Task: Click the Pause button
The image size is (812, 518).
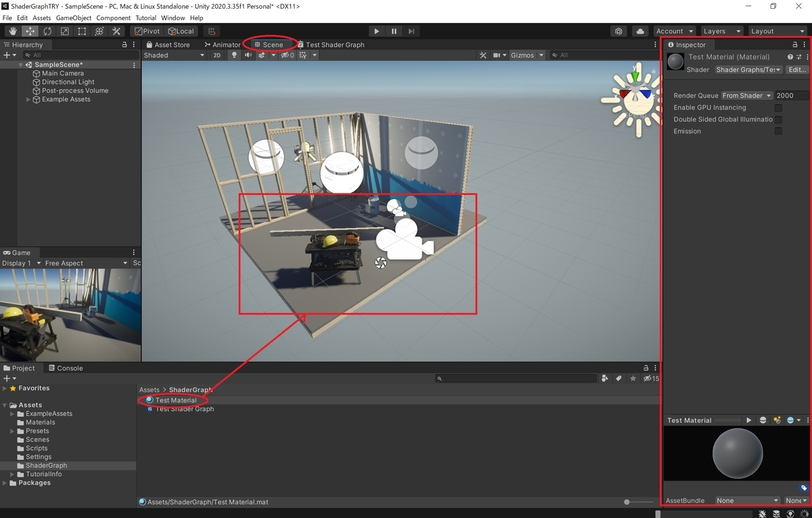Action: [394, 31]
